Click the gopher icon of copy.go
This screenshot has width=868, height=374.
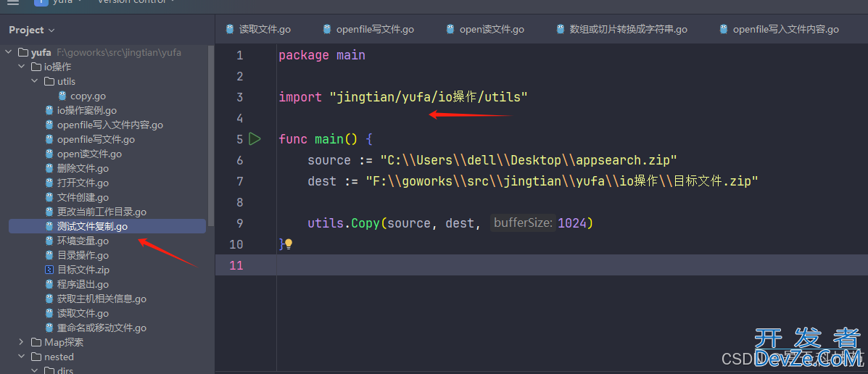point(62,96)
